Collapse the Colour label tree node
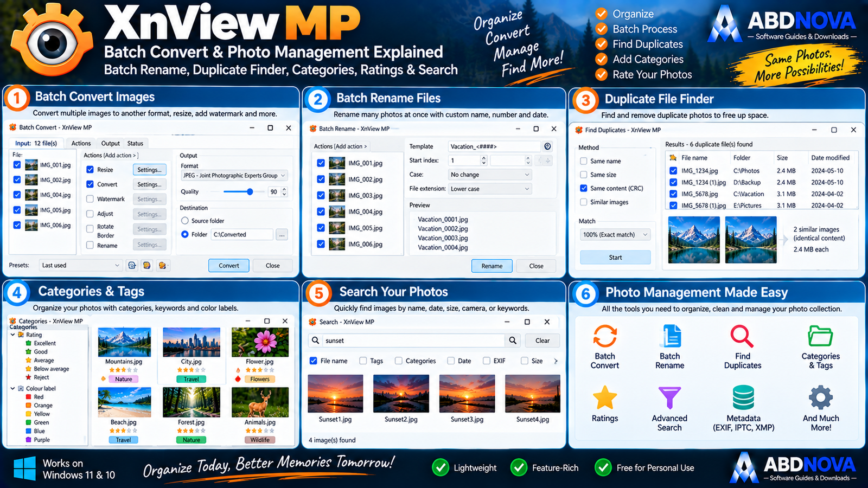 point(13,388)
